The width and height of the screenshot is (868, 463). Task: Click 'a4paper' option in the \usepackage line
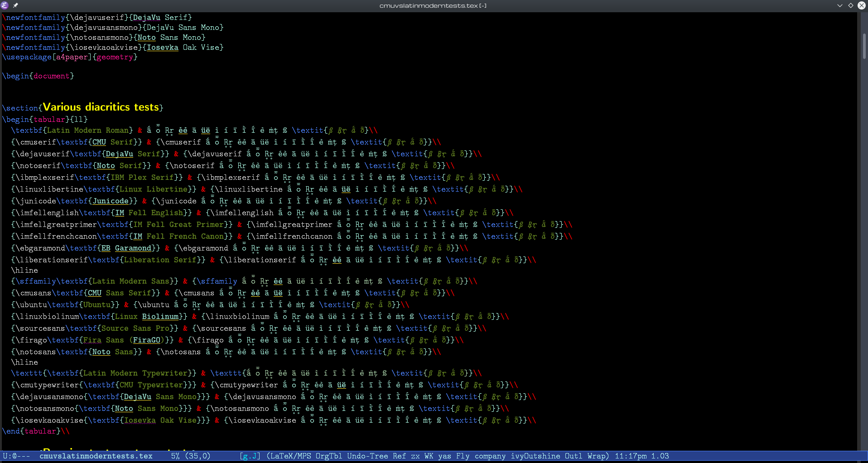pyautogui.click(x=72, y=57)
